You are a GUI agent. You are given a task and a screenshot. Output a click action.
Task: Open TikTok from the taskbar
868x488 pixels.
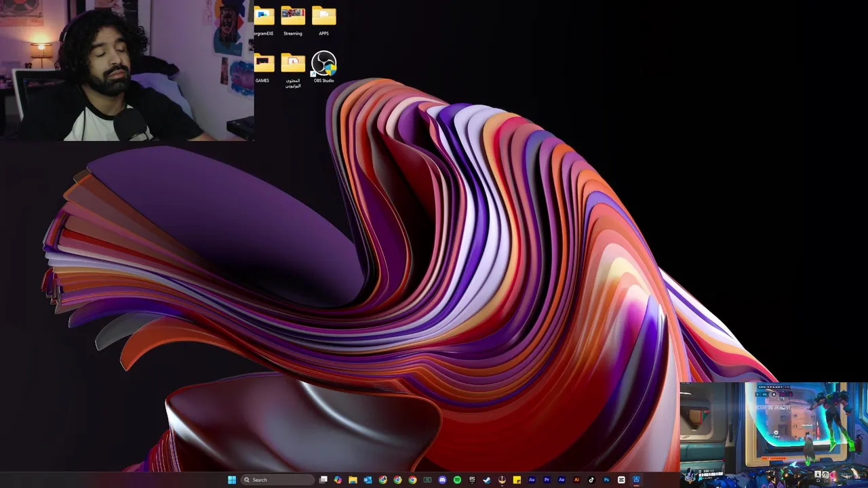click(x=591, y=480)
